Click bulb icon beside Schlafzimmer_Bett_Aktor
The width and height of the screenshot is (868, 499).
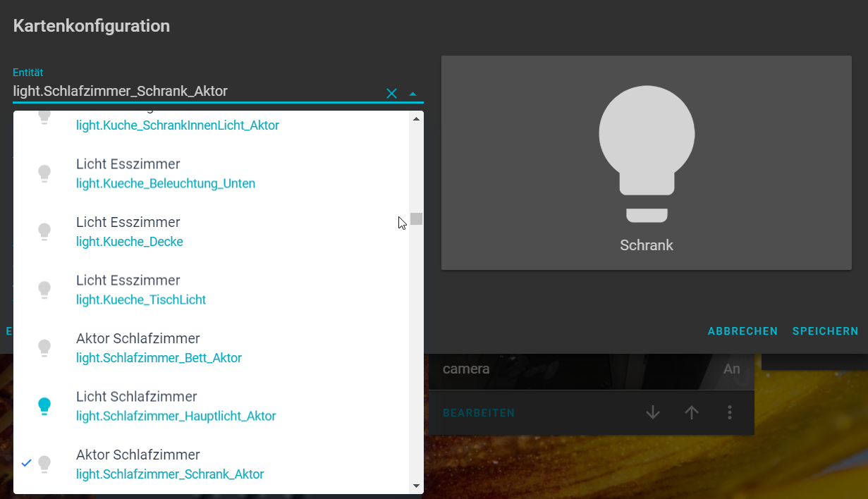pos(44,347)
